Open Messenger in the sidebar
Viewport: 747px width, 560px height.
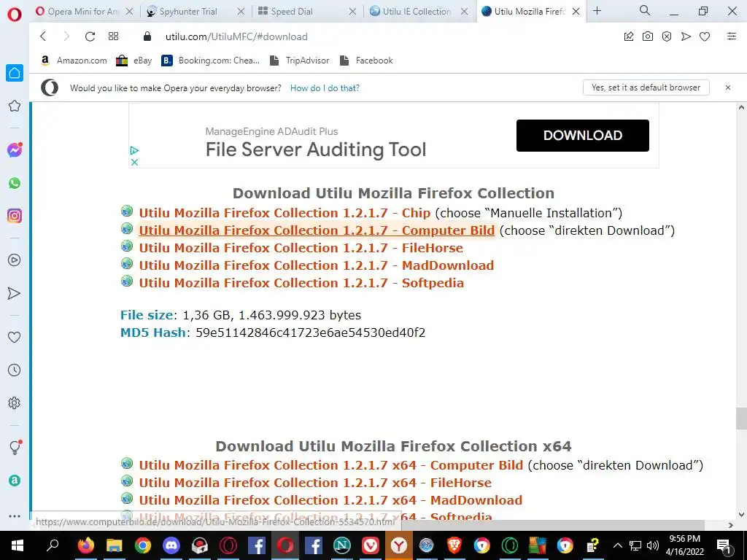click(15, 150)
